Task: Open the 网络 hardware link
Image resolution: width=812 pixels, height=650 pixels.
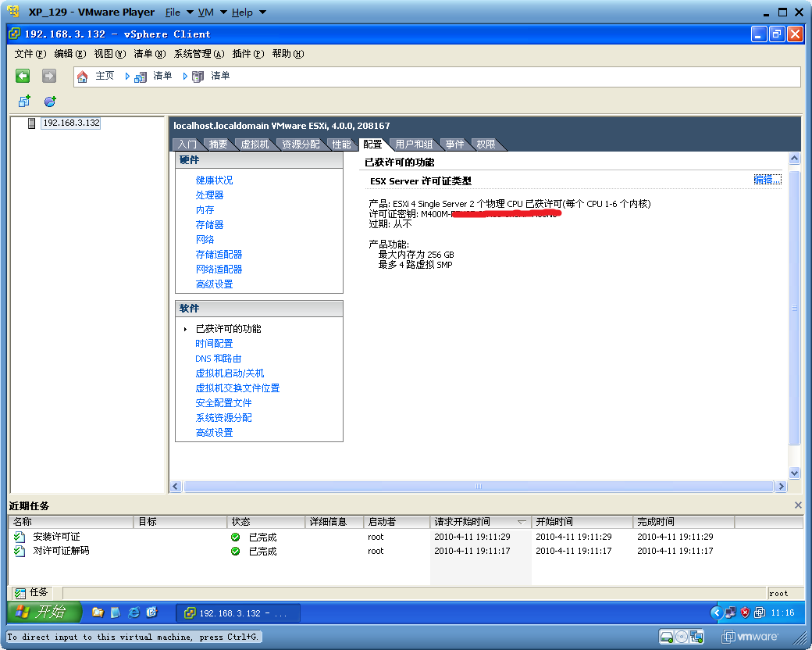Action: tap(205, 240)
